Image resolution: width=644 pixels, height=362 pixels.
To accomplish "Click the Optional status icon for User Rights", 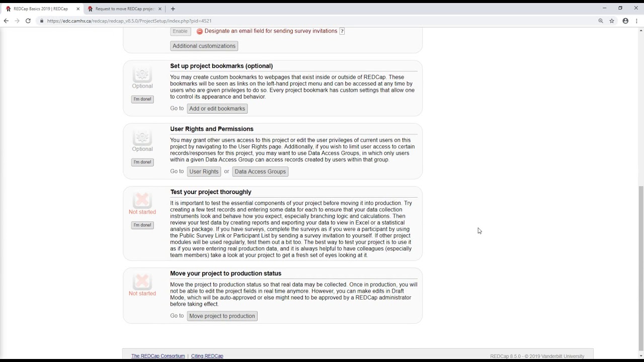I will (x=142, y=138).
